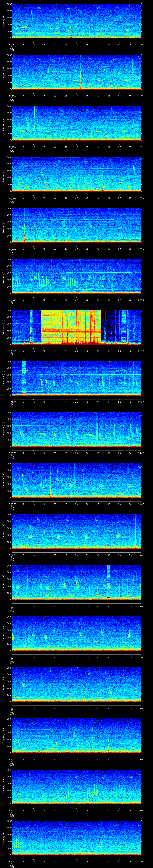Image resolution: width=153 pixels, height=868 pixels.
Task: Click the 8:23:00 time axis label
Action: pos(12,504)
